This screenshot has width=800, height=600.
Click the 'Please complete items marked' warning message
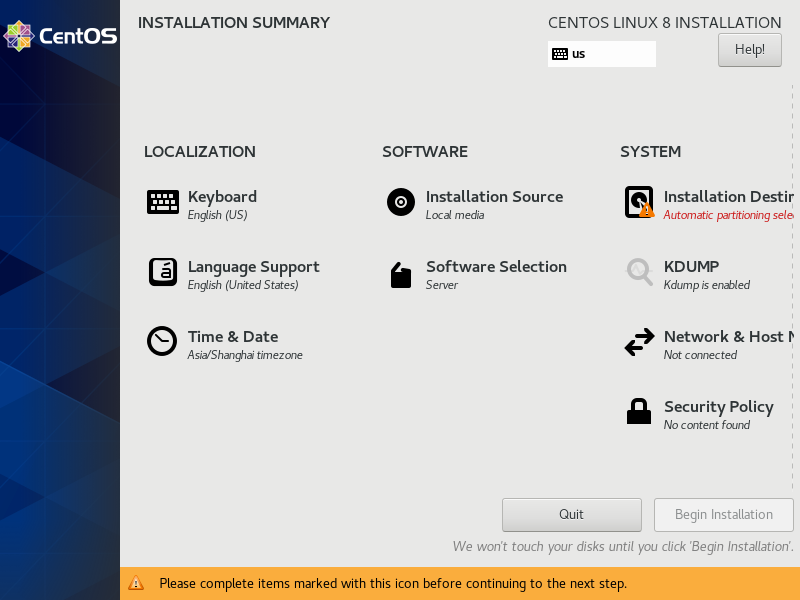pos(393,583)
